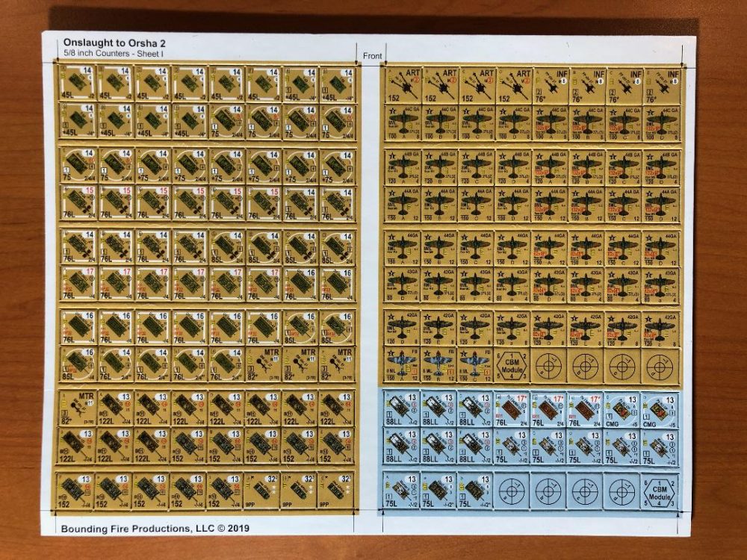Select the ART 152 counter lettered B
This screenshot has width=747, height=560.
coord(440,86)
